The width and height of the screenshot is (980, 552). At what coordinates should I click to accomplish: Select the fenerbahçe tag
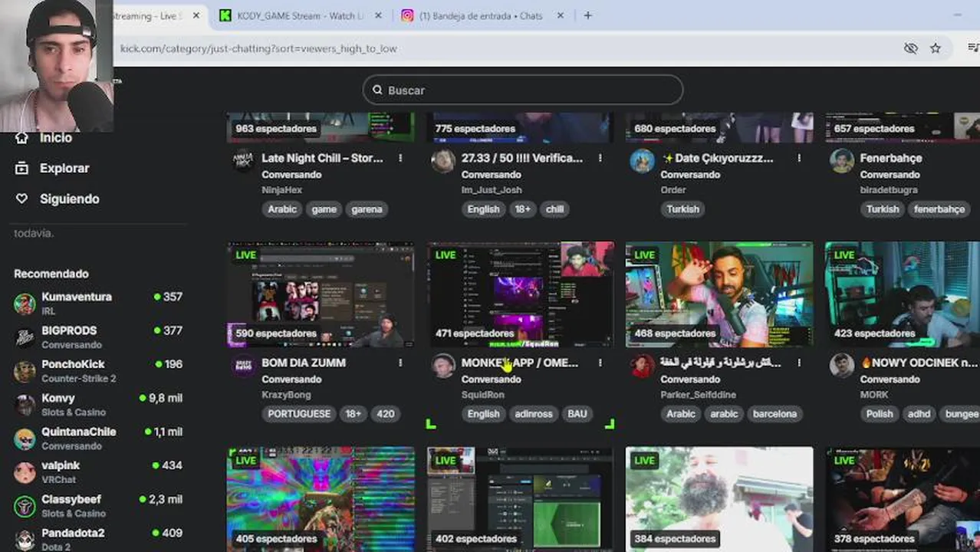939,209
